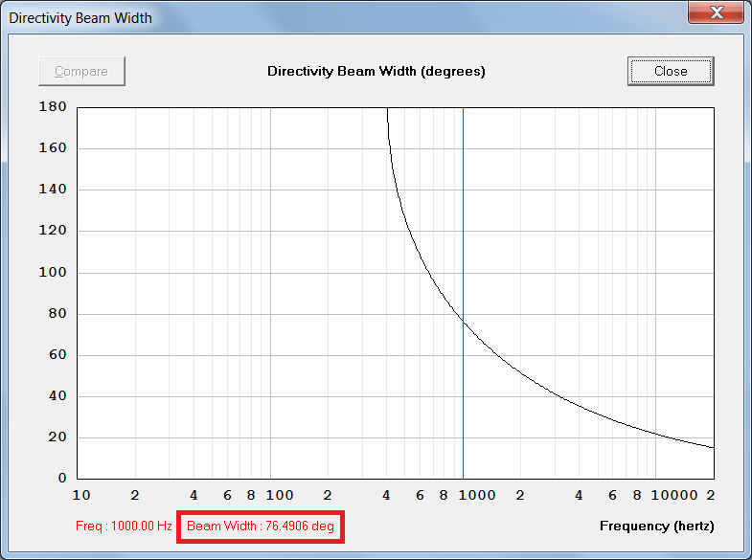Screen dimensions: 752x560
Task: Click the Close button
Action: [x=671, y=71]
